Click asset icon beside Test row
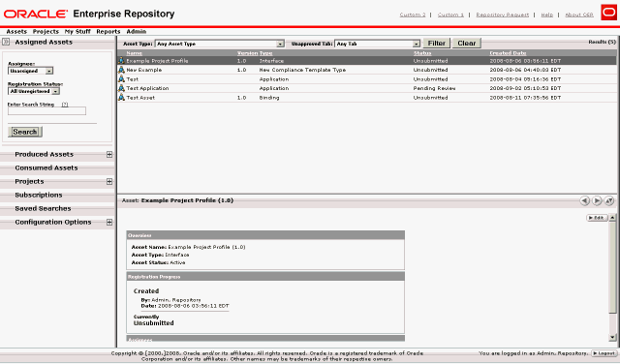The width and height of the screenshot is (620, 364). pyautogui.click(x=121, y=79)
